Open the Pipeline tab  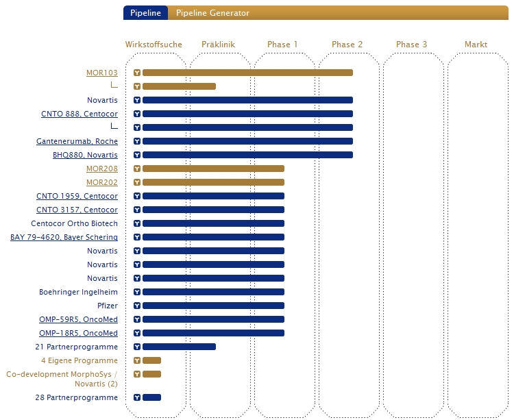click(x=145, y=13)
